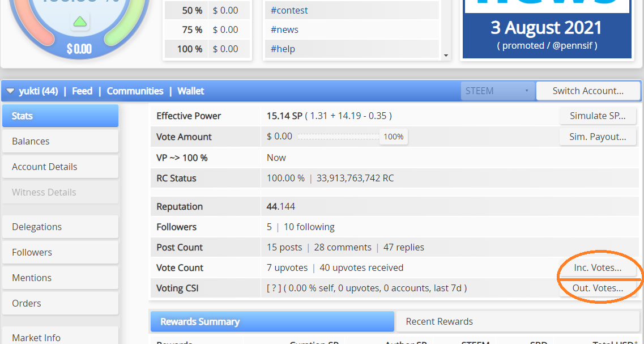Click the 'Now' VP recharge value
The height and width of the screenshot is (344, 644).
pos(276,158)
